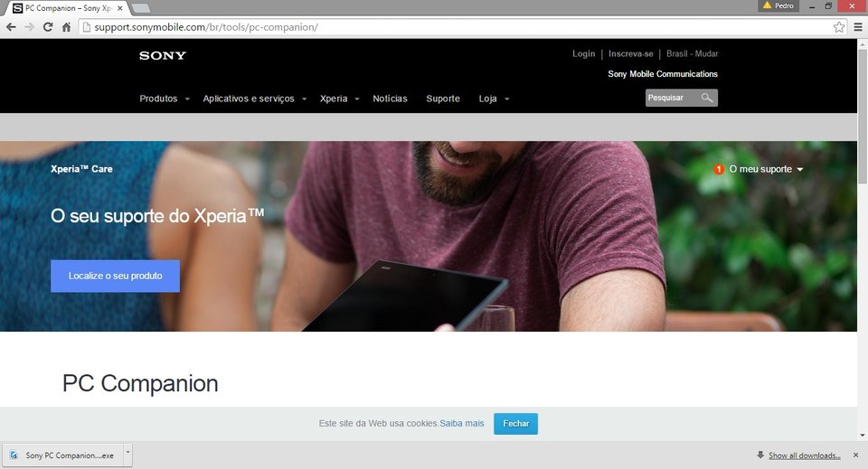Viewport: 868px width, 469px height.
Task: Click the site page icon in the address bar
Action: (x=87, y=27)
